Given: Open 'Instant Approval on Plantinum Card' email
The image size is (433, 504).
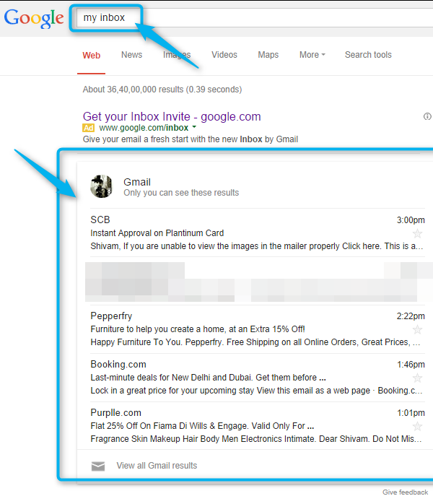Looking at the screenshot, I should [x=157, y=233].
